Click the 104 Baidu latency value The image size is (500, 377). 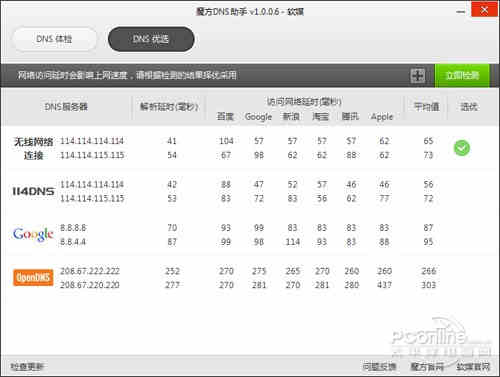pyautogui.click(x=226, y=141)
